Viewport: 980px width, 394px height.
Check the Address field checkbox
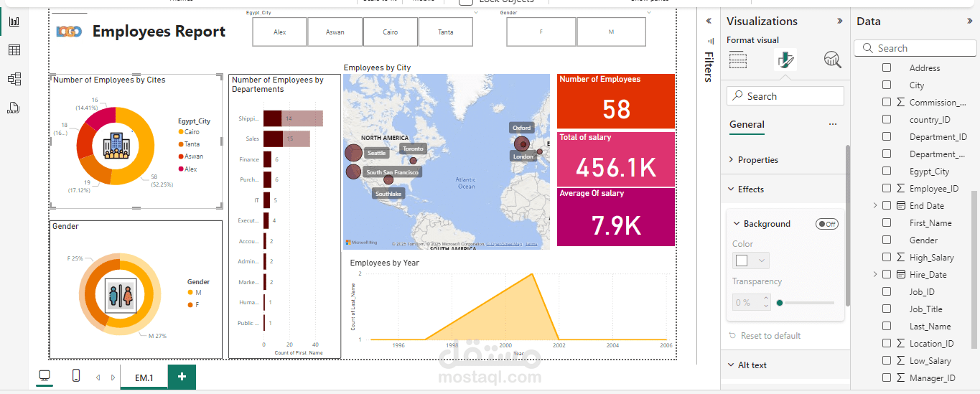point(887,67)
